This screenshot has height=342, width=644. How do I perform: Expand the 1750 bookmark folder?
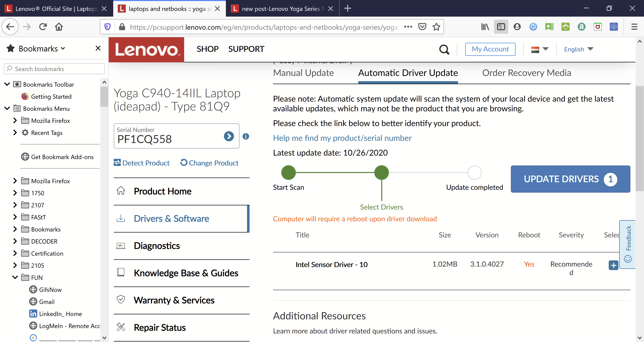pyautogui.click(x=15, y=193)
